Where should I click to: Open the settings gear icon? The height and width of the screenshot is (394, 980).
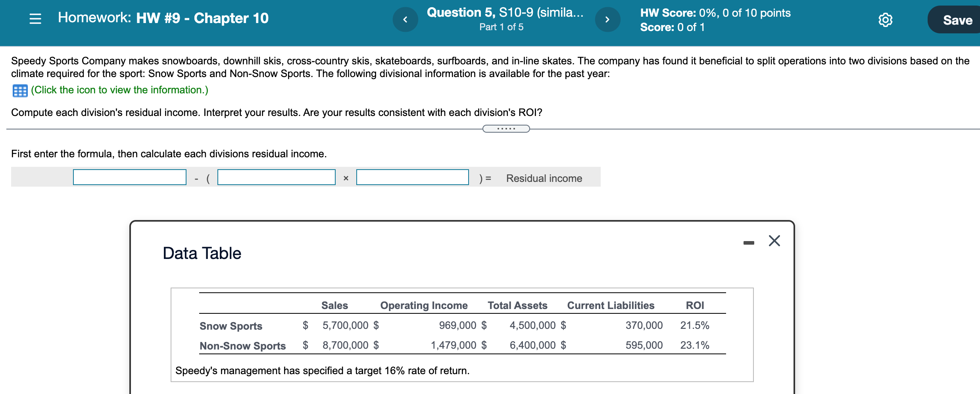pyautogui.click(x=886, y=19)
